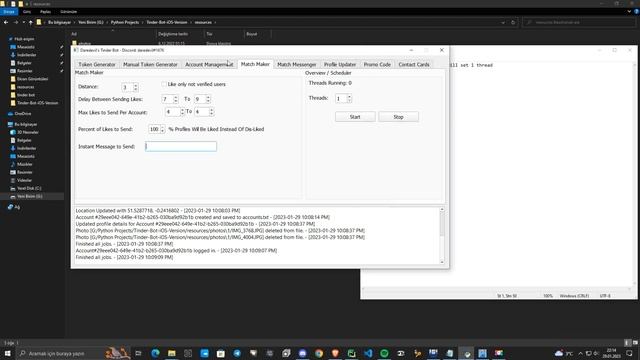640x360 pixels.
Task: Click the Explorer refresh icon
Action: point(513,22)
